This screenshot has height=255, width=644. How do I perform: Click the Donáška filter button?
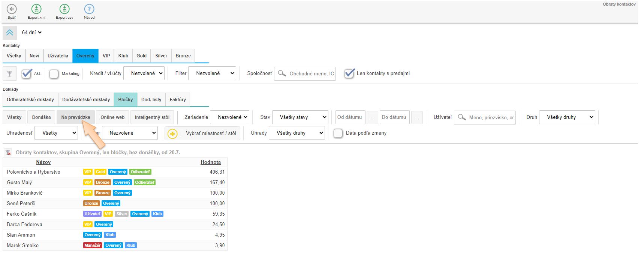click(41, 117)
